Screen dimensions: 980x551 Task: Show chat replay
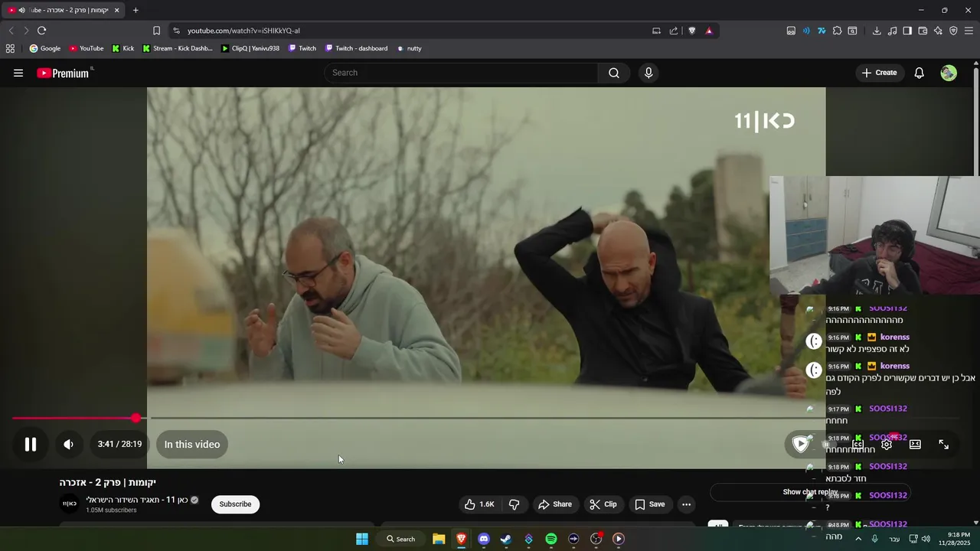810,492
